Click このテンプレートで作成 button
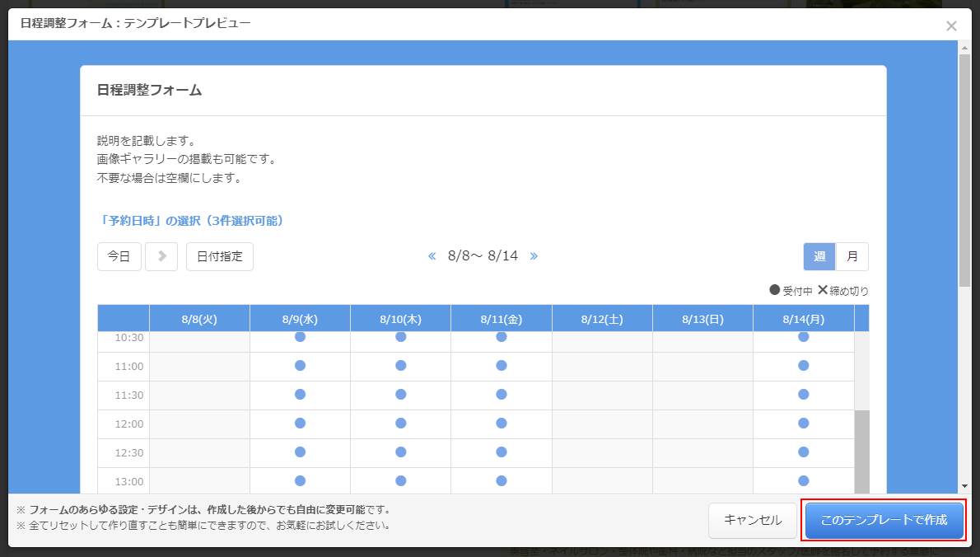The width and height of the screenshot is (980, 557). pos(884,520)
